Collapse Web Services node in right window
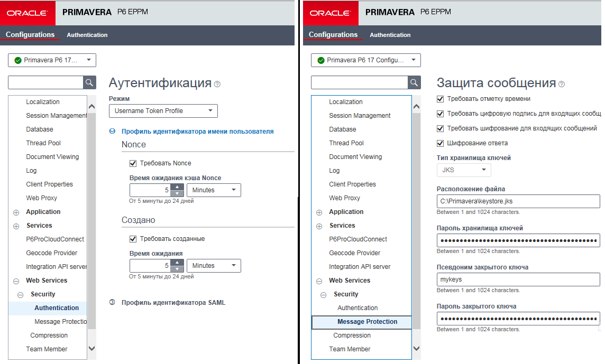This screenshot has height=364, width=605. coord(319,282)
